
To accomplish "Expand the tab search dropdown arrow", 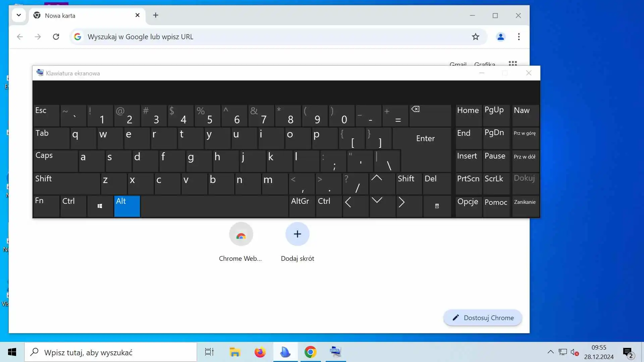I will pos(19,15).
